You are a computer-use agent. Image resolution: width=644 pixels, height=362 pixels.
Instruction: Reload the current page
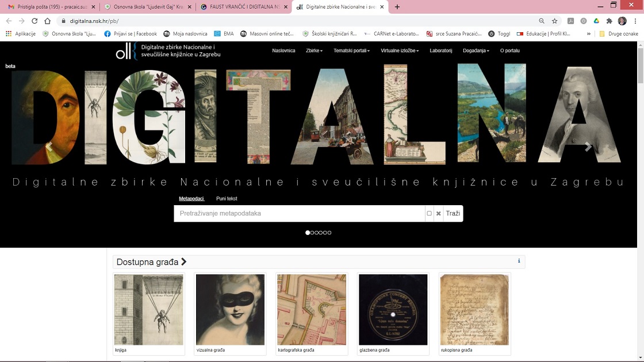point(34,21)
